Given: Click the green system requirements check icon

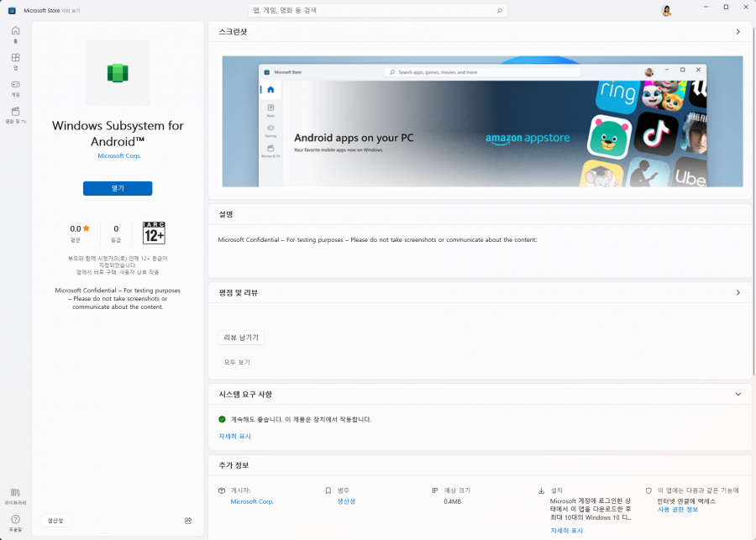Looking at the screenshot, I should [222, 419].
